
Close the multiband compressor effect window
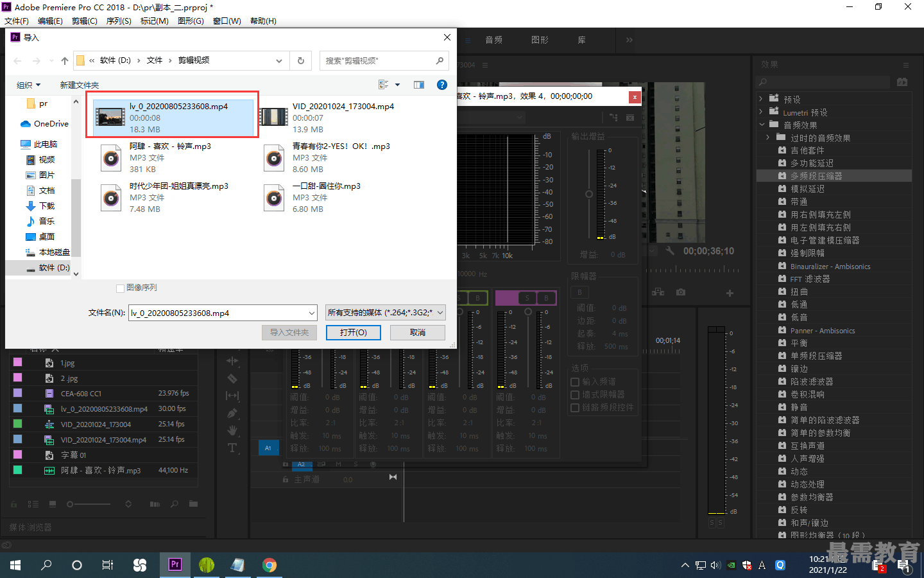pyautogui.click(x=635, y=97)
